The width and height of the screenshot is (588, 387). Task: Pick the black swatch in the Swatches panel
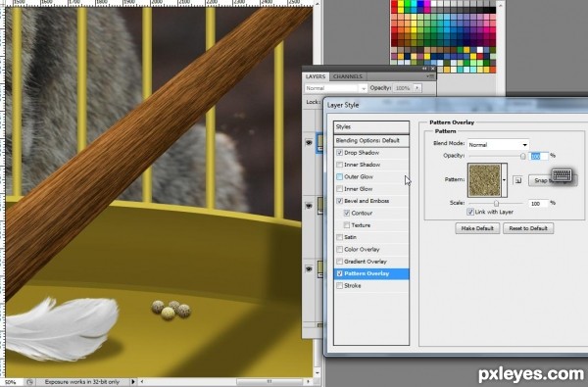[492, 10]
